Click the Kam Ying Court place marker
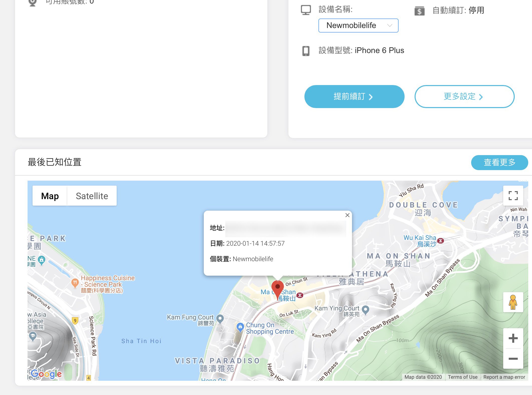Viewport: 532px width, 395px height. (x=366, y=310)
